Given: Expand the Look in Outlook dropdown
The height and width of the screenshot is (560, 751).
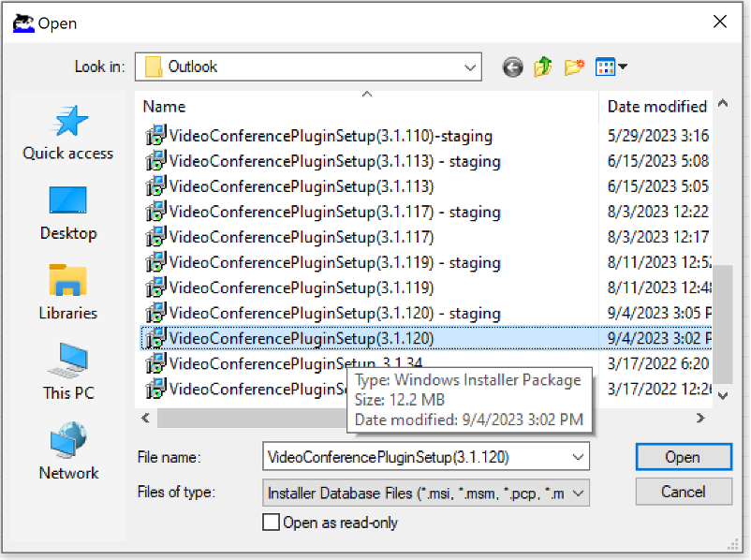Looking at the screenshot, I should pyautogui.click(x=470, y=67).
